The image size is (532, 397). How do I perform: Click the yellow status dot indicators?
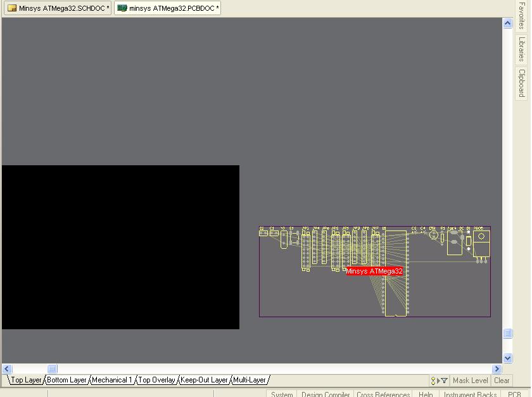433,381
